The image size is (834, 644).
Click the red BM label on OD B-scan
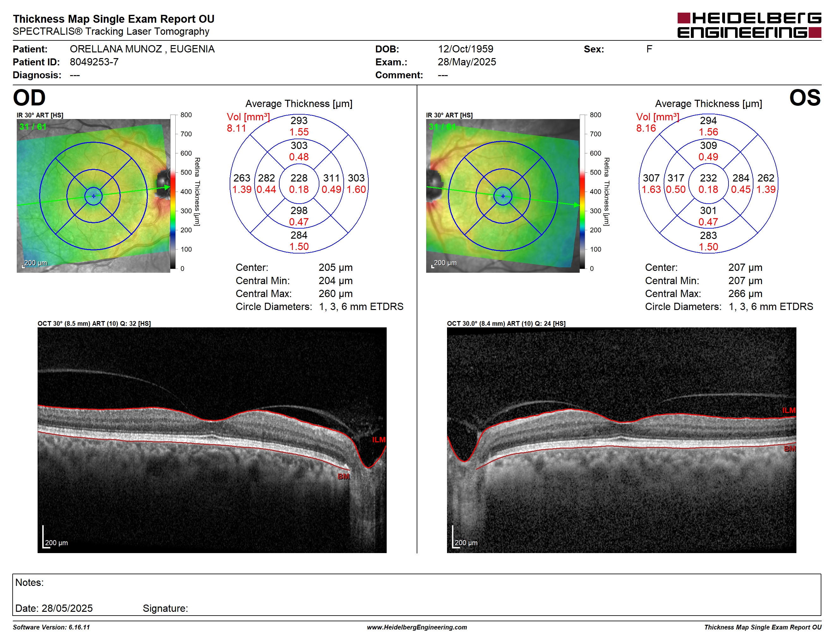tap(344, 476)
